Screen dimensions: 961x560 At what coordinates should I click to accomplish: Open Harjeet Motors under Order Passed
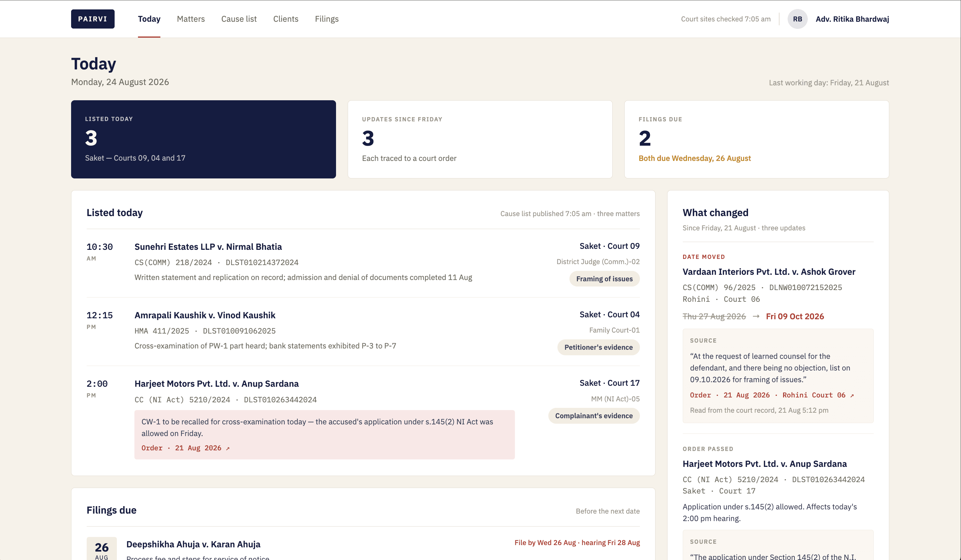(765, 464)
